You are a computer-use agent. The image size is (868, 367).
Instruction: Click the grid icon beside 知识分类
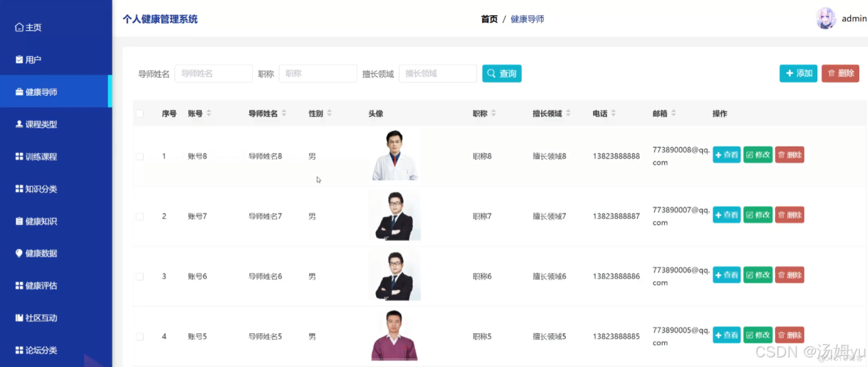[19, 189]
